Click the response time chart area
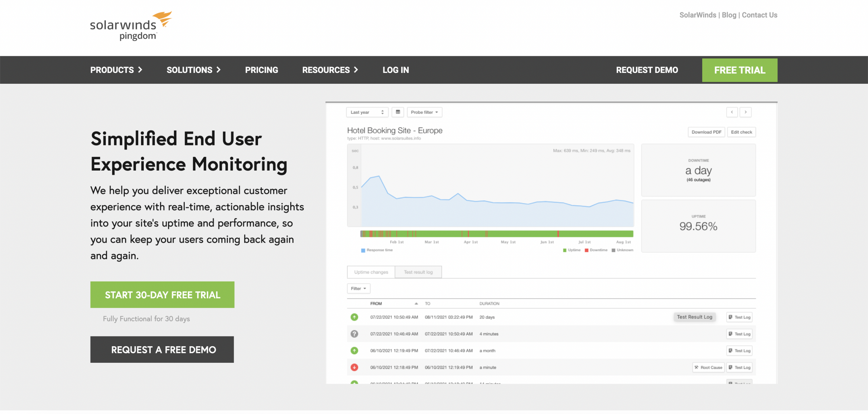The width and height of the screenshot is (868, 414). pyautogui.click(x=491, y=185)
